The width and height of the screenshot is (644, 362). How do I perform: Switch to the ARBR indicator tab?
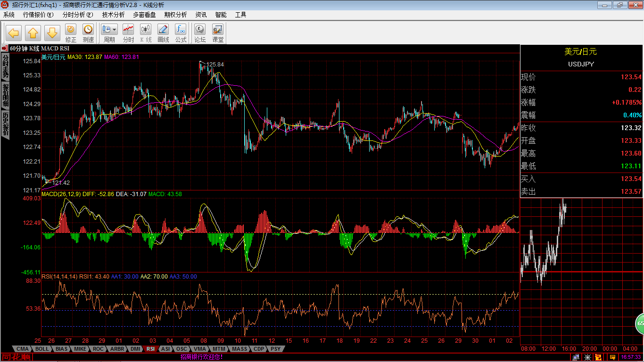[x=117, y=349]
